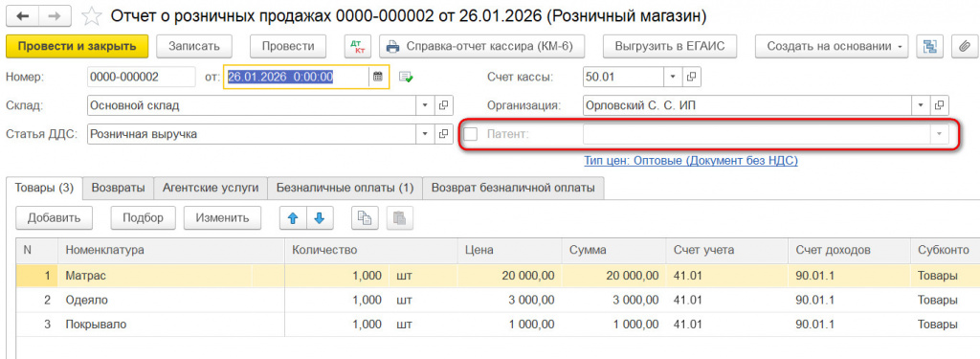Open Возврат безналичной оплаты tab
980x359 pixels.
[x=513, y=188]
